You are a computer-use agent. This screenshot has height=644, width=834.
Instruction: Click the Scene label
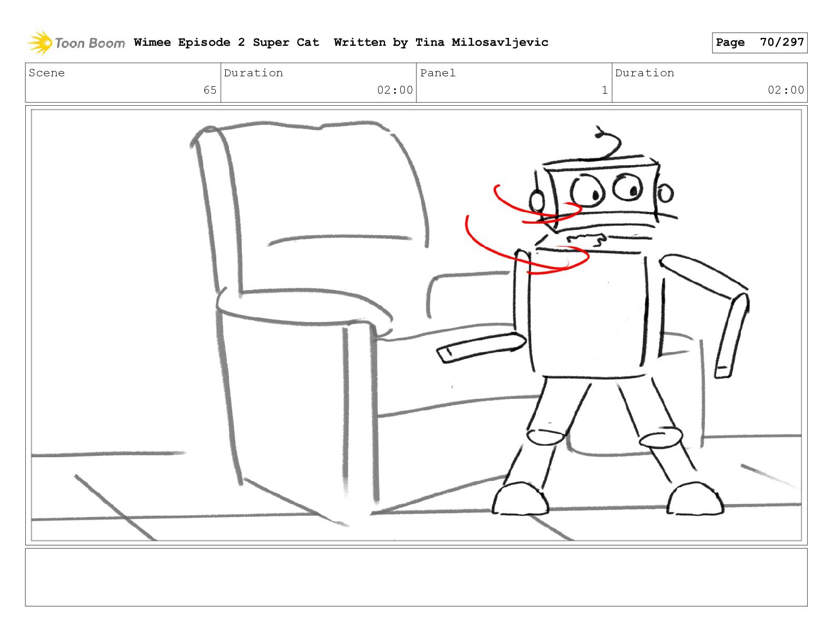tap(47, 73)
